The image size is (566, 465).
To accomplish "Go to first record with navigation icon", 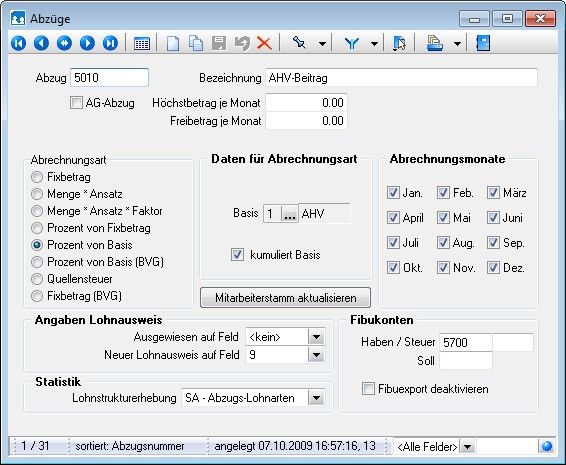I will pyautogui.click(x=18, y=43).
